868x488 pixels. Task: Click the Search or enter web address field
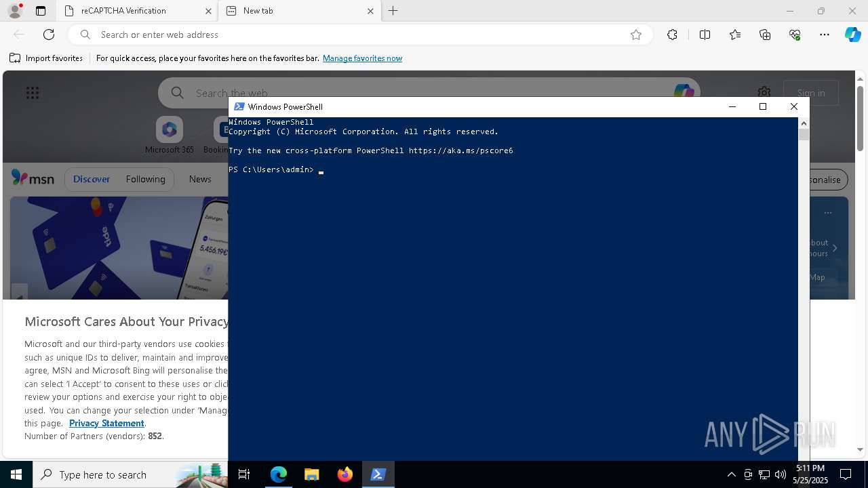tap(359, 35)
